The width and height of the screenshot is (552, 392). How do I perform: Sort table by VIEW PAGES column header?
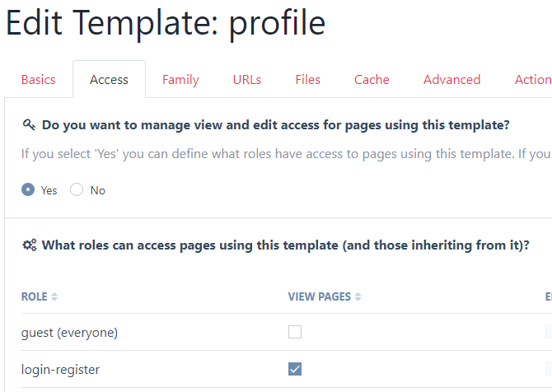click(x=320, y=296)
